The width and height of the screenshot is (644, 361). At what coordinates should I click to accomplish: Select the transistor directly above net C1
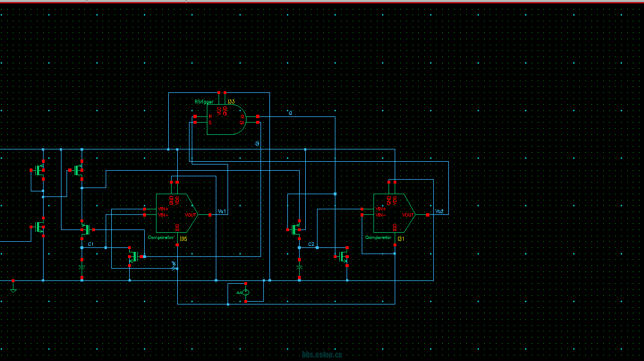click(x=86, y=229)
